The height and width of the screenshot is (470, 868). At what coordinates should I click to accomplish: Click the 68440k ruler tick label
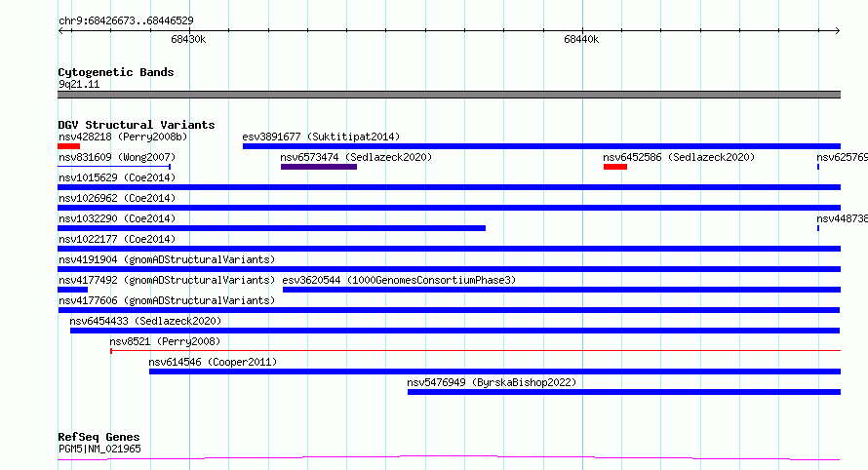click(x=581, y=39)
